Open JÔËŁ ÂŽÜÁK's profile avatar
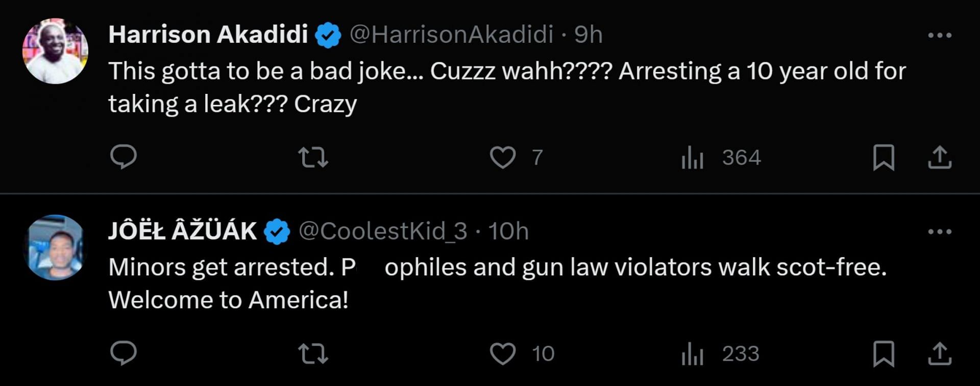This screenshot has height=386, width=980. [55, 248]
